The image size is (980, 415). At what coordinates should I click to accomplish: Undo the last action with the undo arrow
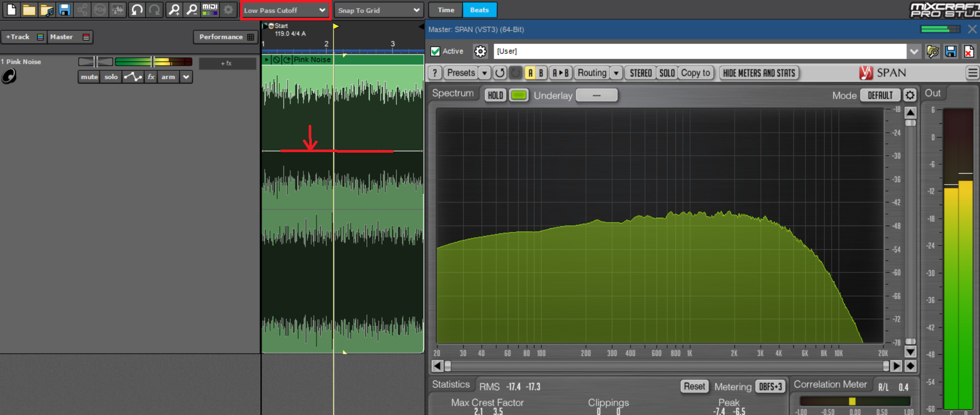[x=137, y=9]
